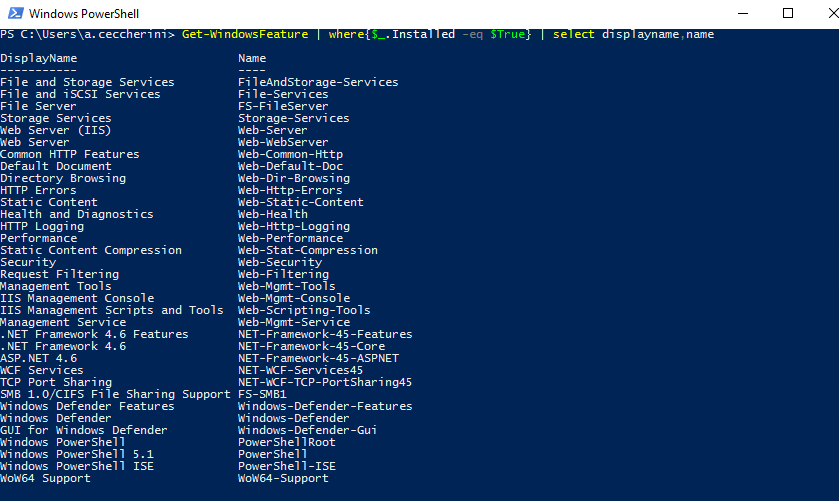Click the Windows PowerShell title text

point(84,14)
